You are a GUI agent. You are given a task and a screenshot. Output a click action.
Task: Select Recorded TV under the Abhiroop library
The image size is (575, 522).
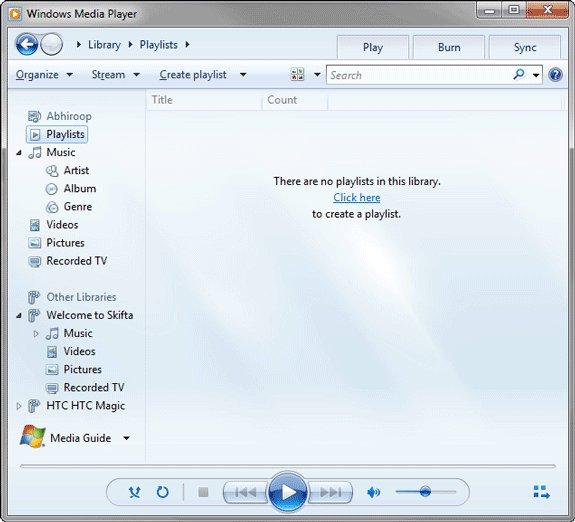click(76, 261)
